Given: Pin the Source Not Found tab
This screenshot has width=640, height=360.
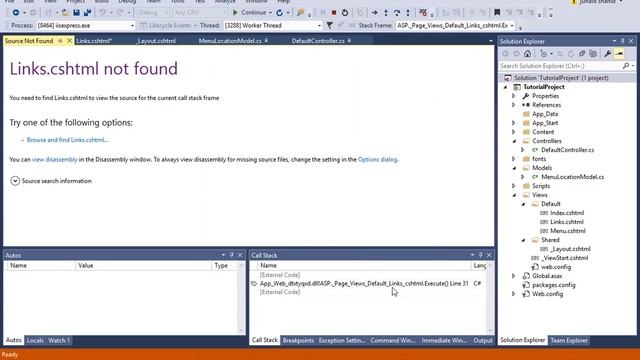Looking at the screenshot, I should pos(60,41).
